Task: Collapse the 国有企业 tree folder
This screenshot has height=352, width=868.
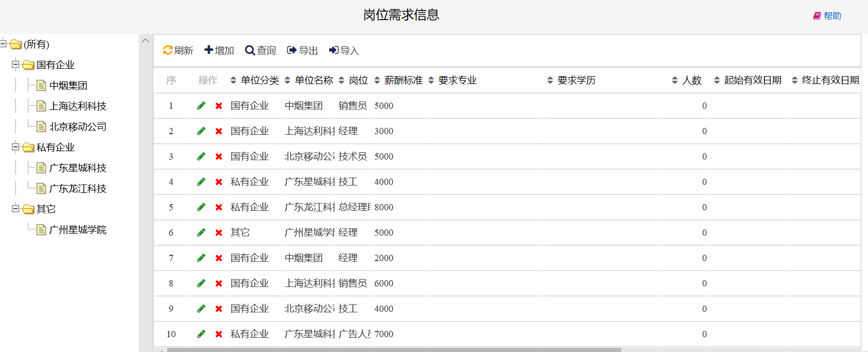Action: point(15,64)
